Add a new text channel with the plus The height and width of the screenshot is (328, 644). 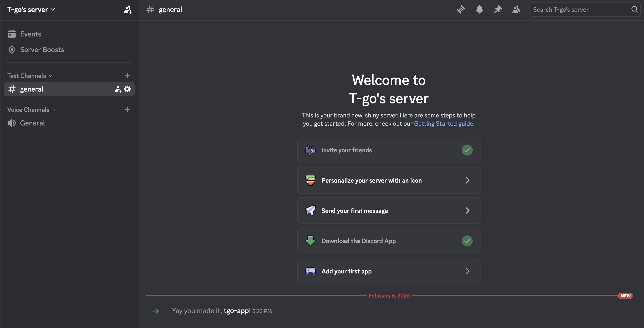127,76
